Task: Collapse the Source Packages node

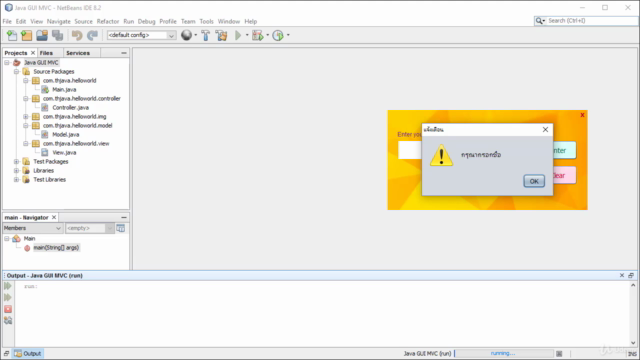Action: pyautogui.click(x=16, y=71)
